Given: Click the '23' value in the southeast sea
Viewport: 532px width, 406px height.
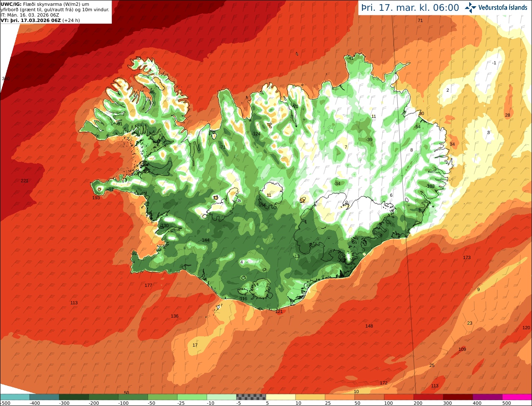Looking at the screenshot, I should point(470,323).
